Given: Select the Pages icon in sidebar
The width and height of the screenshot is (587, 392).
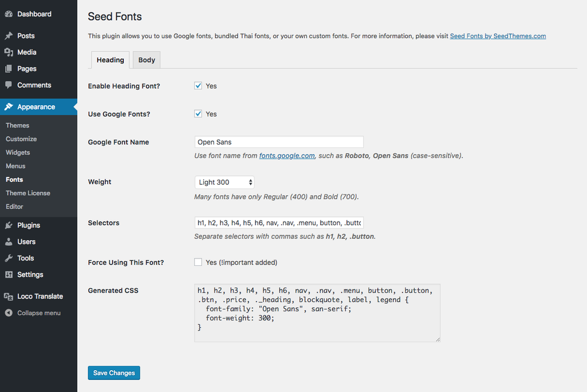Looking at the screenshot, I should [8, 68].
